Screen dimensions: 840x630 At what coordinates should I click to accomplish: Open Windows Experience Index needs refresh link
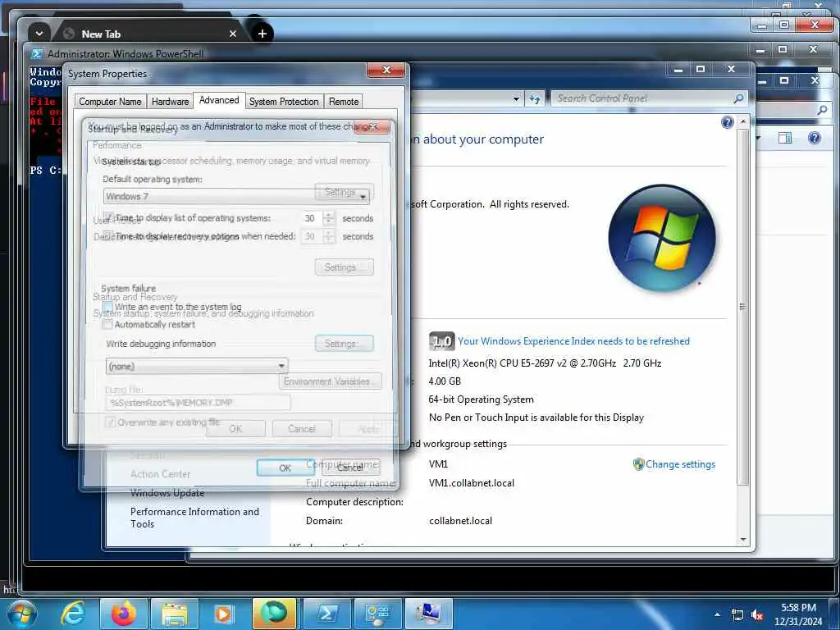coord(573,341)
